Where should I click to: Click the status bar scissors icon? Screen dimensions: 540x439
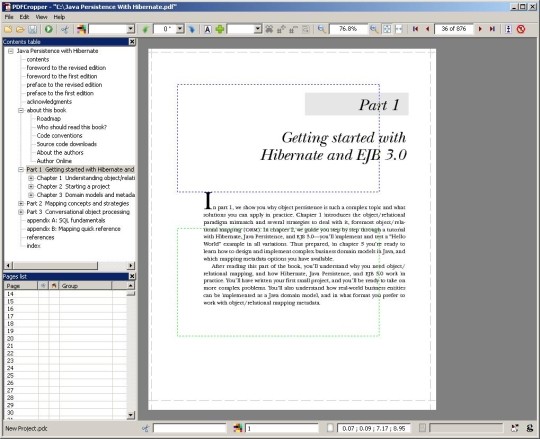click(x=145, y=428)
